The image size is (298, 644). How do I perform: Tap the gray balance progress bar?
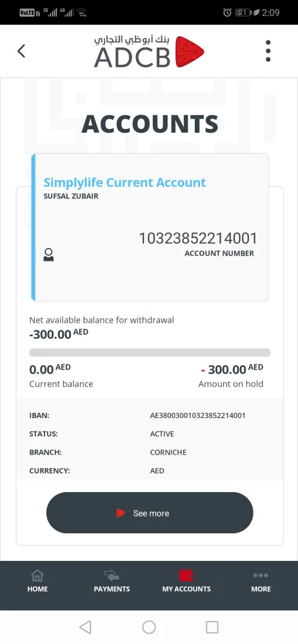pyautogui.click(x=150, y=352)
